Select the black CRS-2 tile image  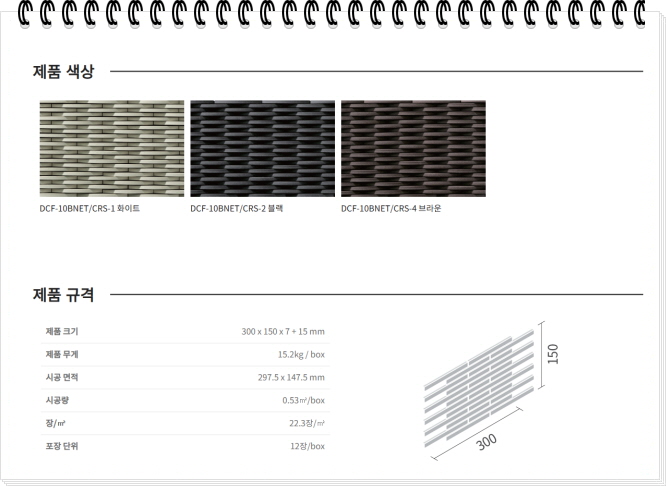click(262, 148)
